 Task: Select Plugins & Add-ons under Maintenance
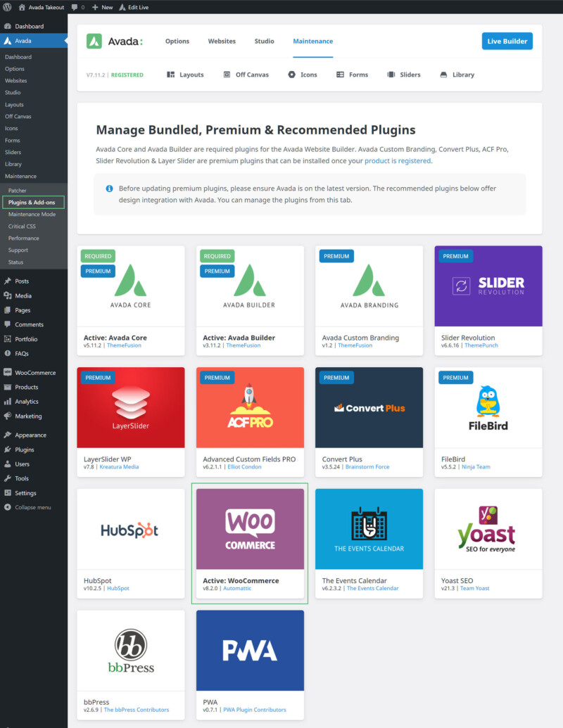[x=34, y=203]
